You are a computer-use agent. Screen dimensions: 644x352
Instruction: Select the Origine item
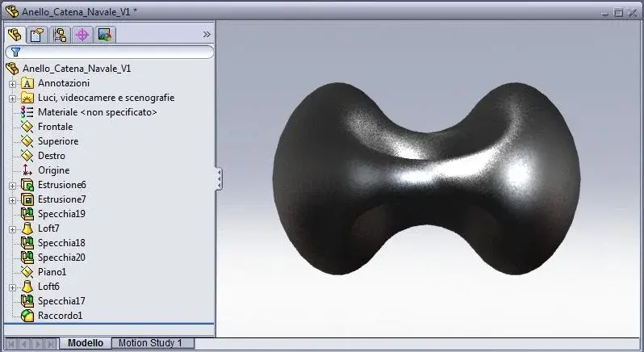click(x=53, y=170)
